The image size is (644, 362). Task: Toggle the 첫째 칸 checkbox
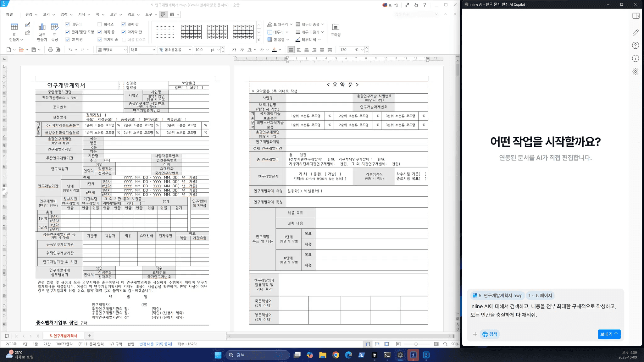tap(124, 24)
